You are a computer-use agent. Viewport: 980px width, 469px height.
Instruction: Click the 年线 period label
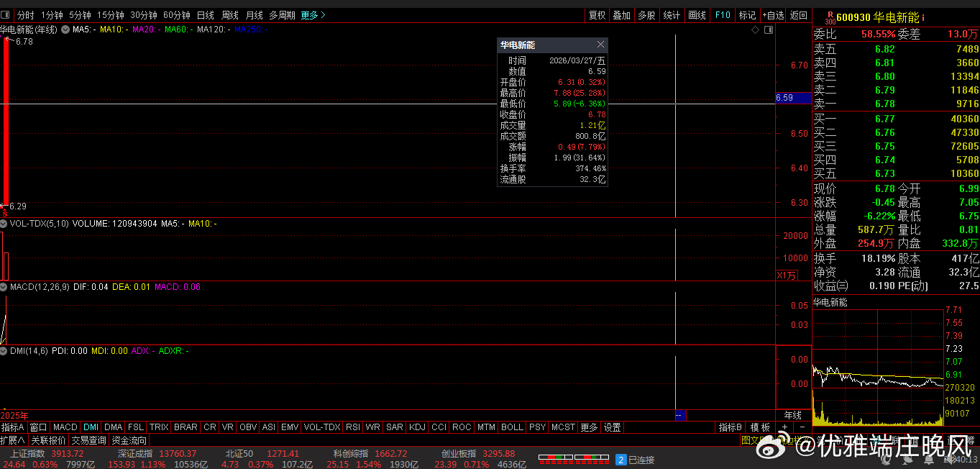click(x=792, y=416)
